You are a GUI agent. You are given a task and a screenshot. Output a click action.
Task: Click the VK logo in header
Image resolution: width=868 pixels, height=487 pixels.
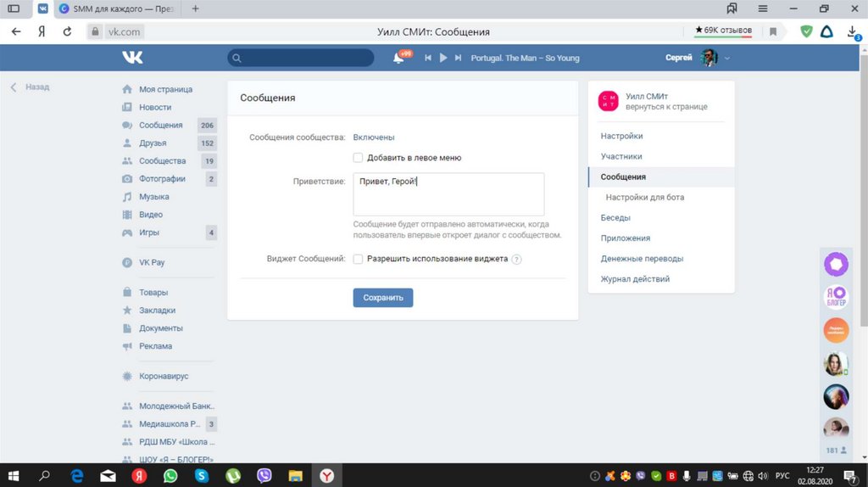click(132, 58)
